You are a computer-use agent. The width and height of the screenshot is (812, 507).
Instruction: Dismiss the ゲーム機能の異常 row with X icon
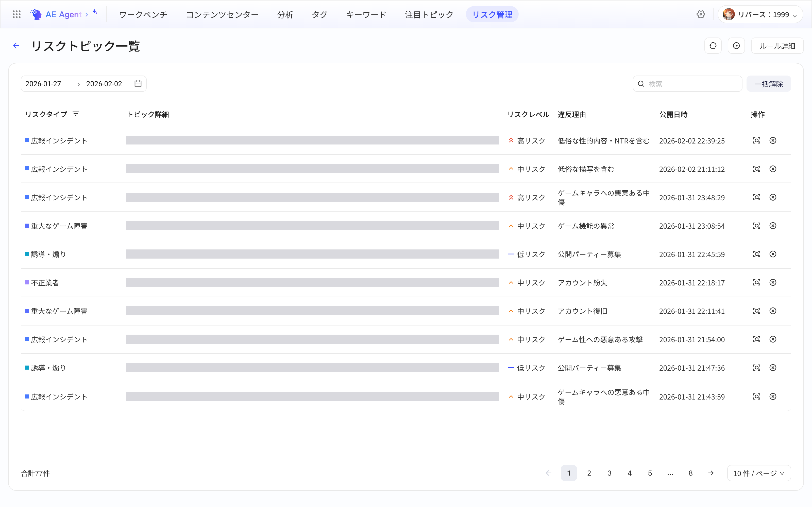pos(773,226)
